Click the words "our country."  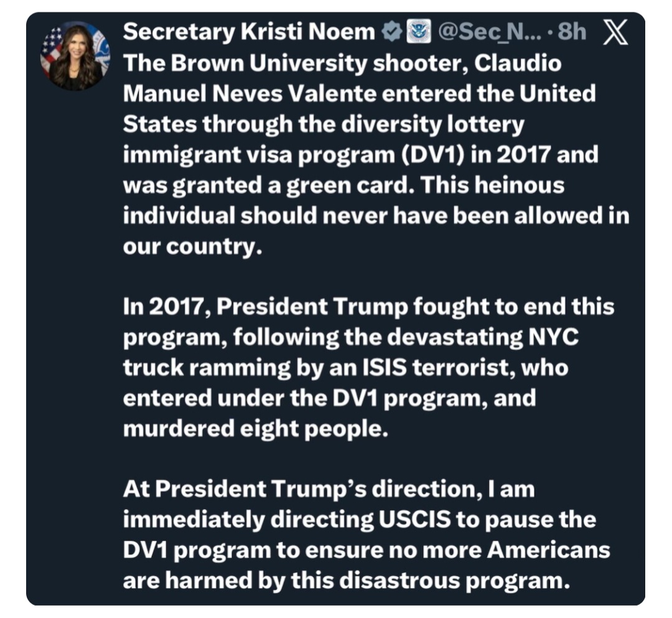(189, 245)
